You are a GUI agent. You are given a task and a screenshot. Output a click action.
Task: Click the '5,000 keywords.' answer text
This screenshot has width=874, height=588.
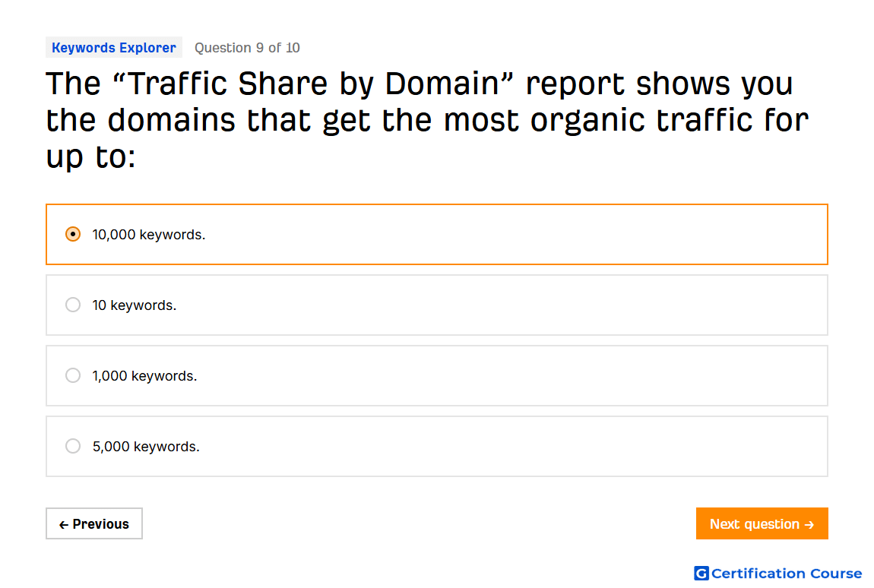coord(146,447)
